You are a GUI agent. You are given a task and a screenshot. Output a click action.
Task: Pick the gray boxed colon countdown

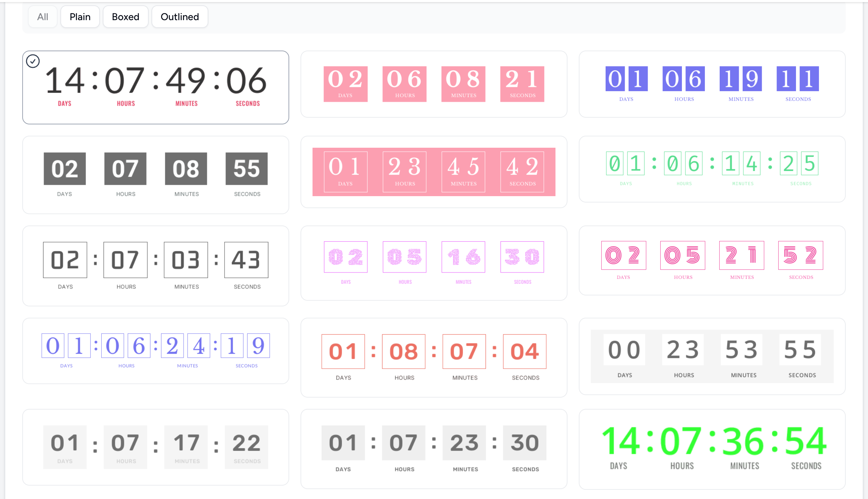[434, 448]
